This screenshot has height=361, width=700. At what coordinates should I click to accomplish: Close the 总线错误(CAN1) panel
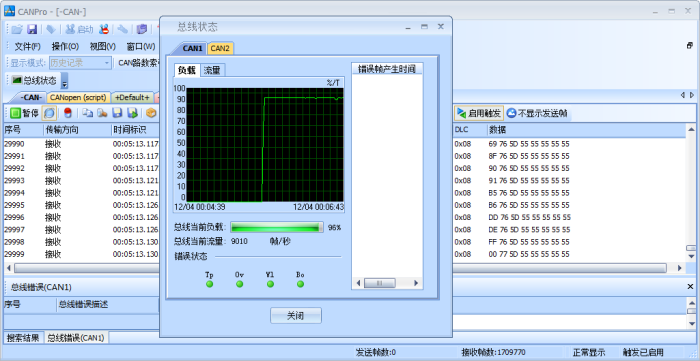tap(690, 287)
